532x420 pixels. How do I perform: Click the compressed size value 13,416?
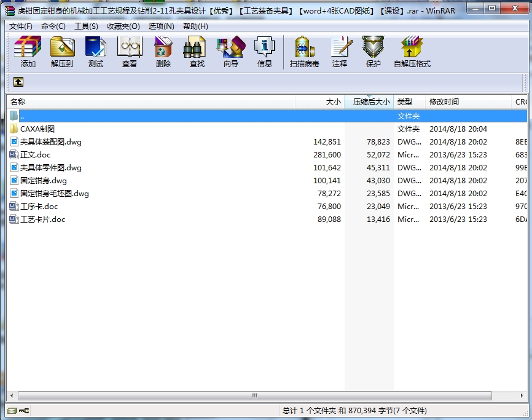378,219
